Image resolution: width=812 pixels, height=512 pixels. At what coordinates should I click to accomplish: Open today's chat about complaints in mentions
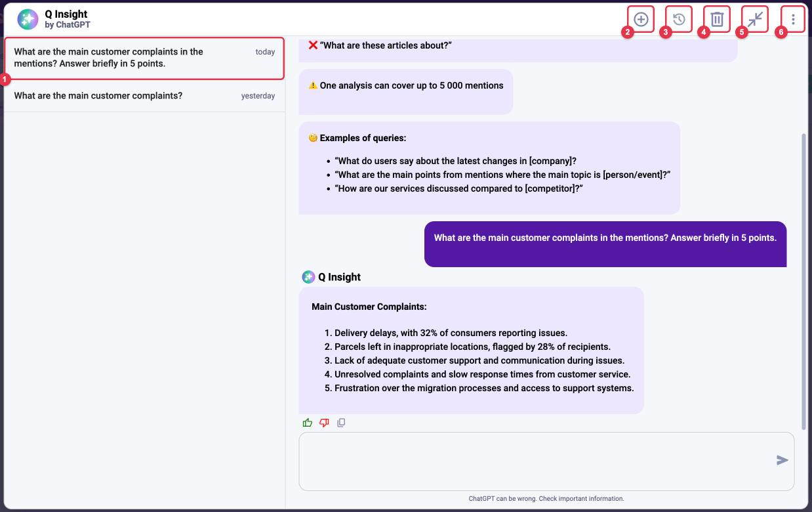click(144, 58)
